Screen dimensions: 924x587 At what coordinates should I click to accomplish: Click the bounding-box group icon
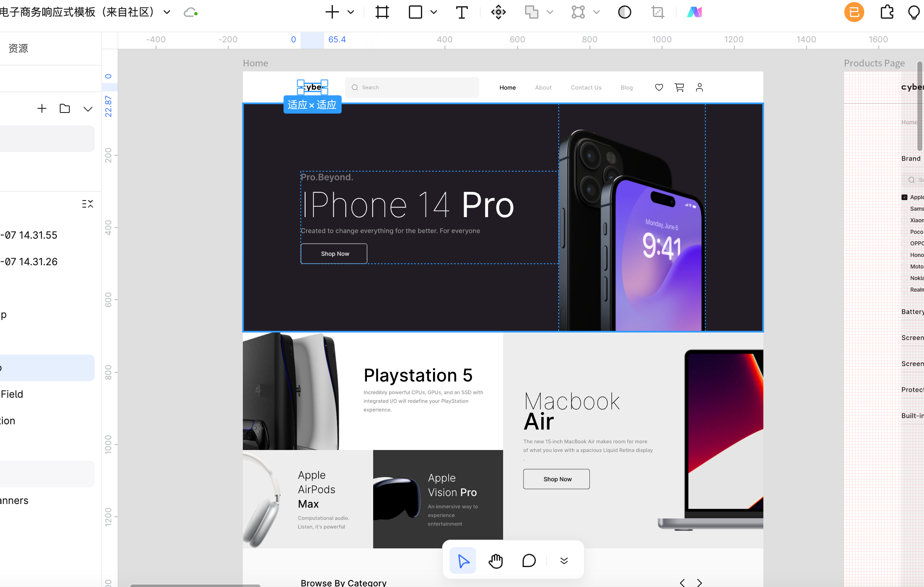578,12
